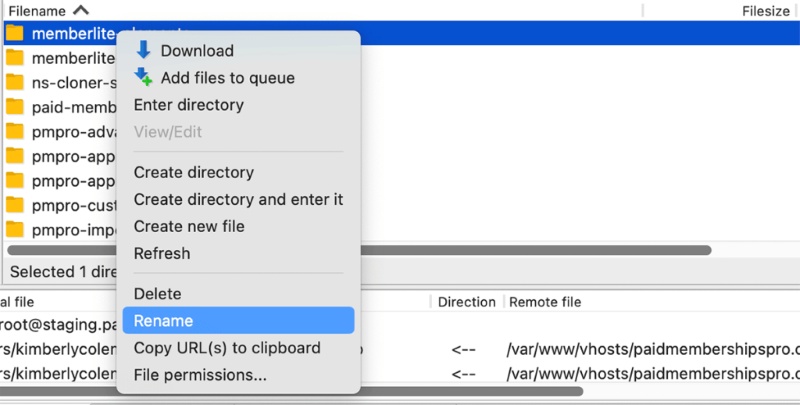Select Enter directory menu entry
Viewport: 800px width, 405px height.
tap(188, 105)
